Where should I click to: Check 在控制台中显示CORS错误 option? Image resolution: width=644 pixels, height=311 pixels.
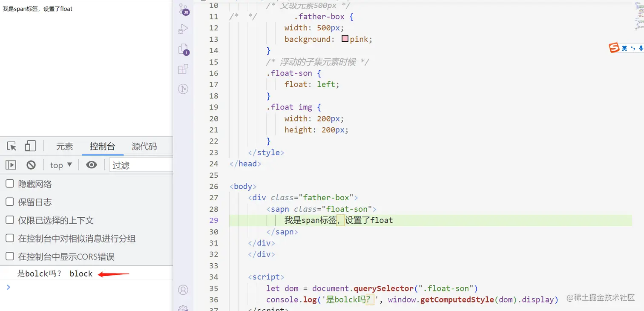10,256
